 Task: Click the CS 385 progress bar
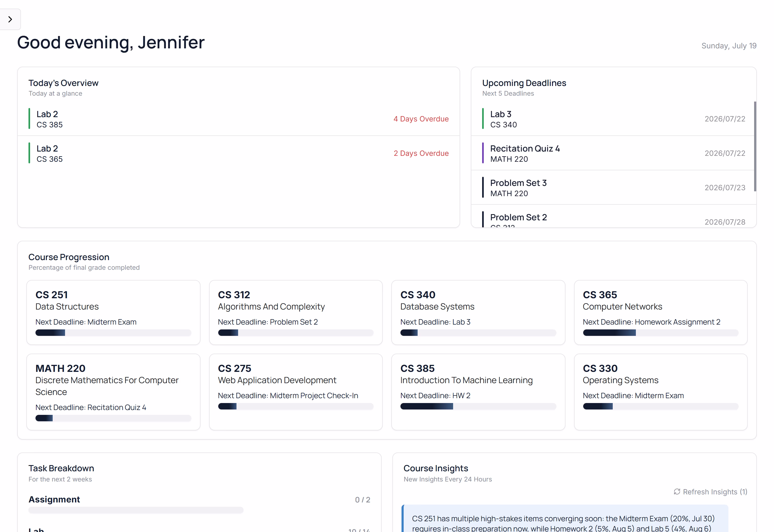pos(478,406)
